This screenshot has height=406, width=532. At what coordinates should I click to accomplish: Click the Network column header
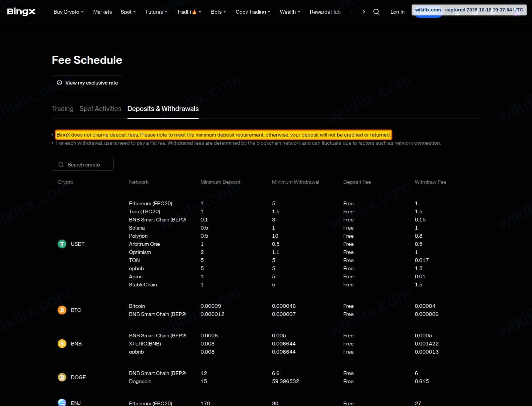click(x=139, y=182)
